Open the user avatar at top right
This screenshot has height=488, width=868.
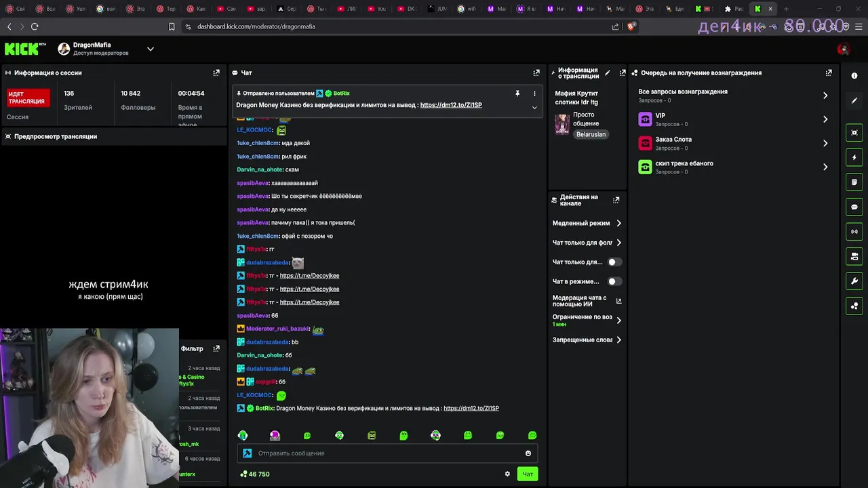(844, 49)
